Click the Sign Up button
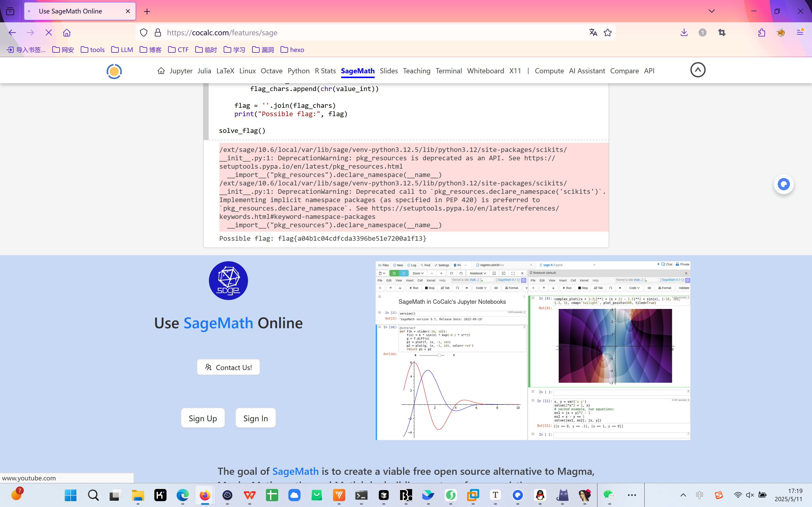812x507 pixels. pyautogui.click(x=203, y=418)
